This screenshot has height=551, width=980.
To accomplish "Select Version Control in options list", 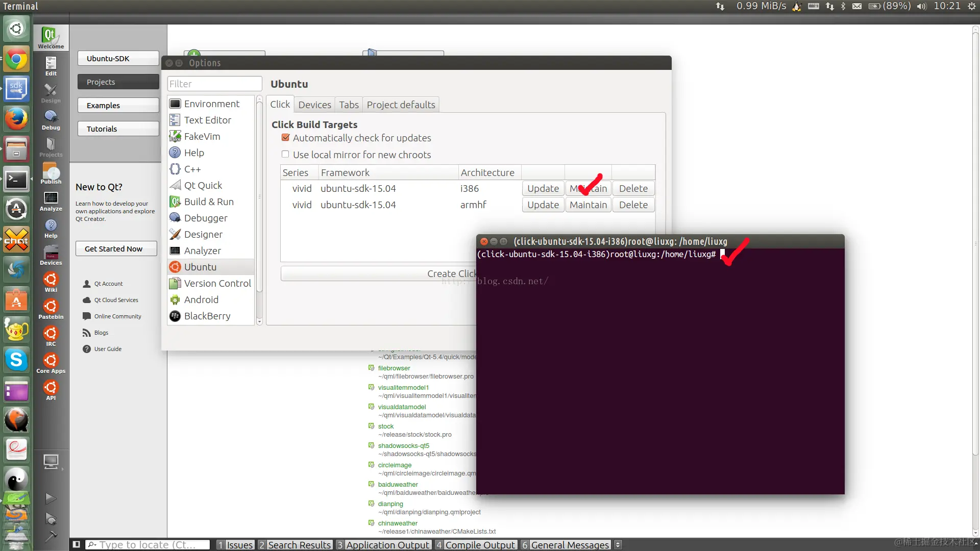I will (x=217, y=283).
